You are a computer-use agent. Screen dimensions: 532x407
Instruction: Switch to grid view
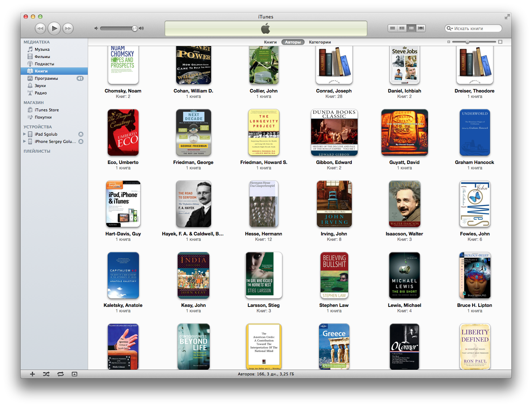(411, 28)
